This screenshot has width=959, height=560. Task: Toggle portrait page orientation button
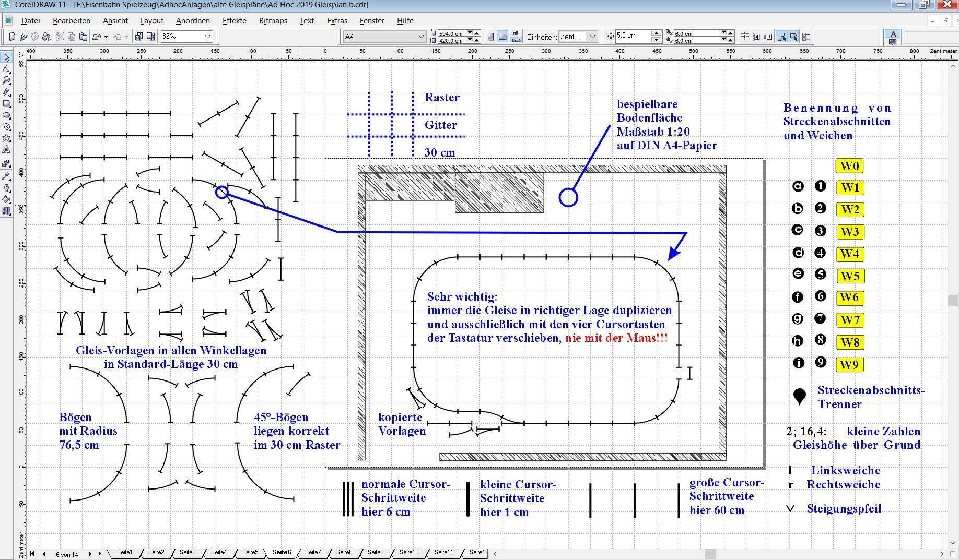490,37
